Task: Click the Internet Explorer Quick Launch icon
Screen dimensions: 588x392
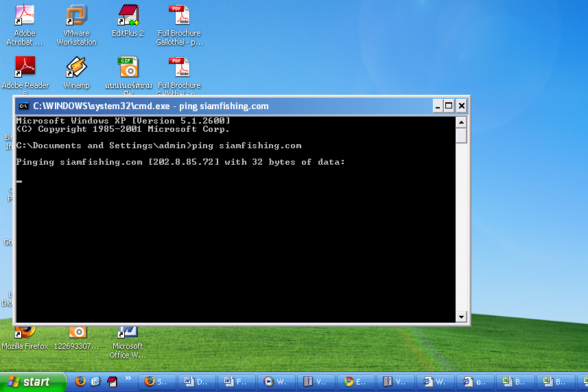Action: [x=96, y=382]
